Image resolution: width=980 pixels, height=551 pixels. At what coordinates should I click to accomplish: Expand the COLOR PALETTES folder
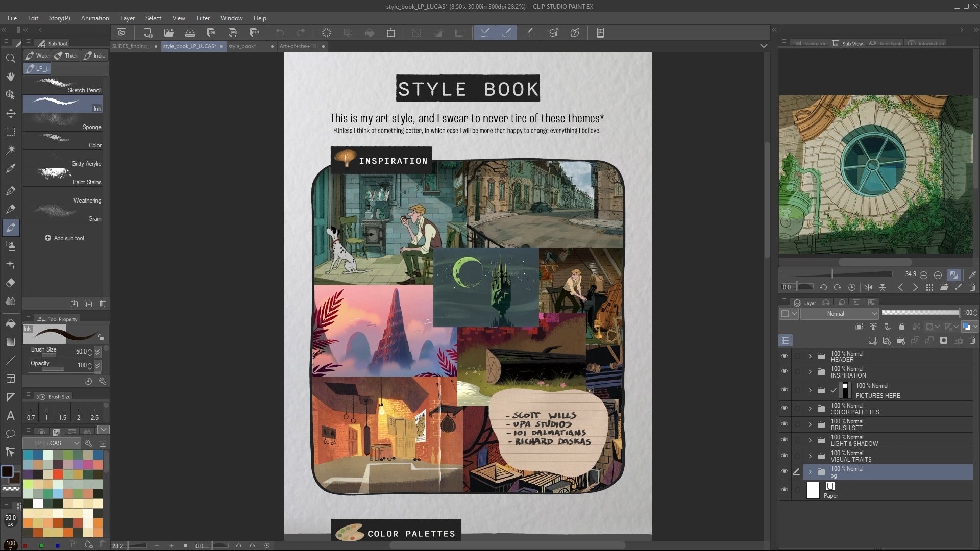click(810, 409)
